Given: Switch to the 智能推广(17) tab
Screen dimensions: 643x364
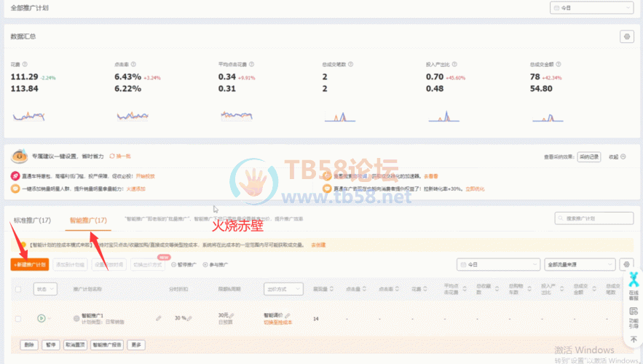Looking at the screenshot, I should [x=88, y=220].
